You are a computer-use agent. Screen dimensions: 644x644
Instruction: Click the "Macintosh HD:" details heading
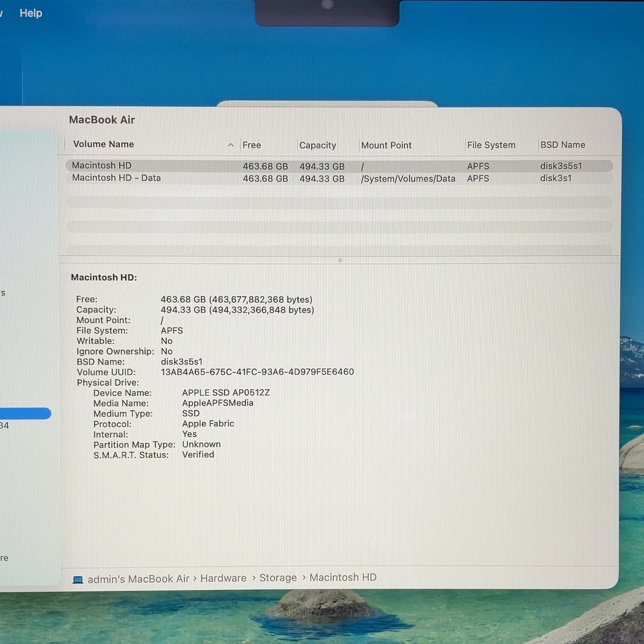[104, 277]
